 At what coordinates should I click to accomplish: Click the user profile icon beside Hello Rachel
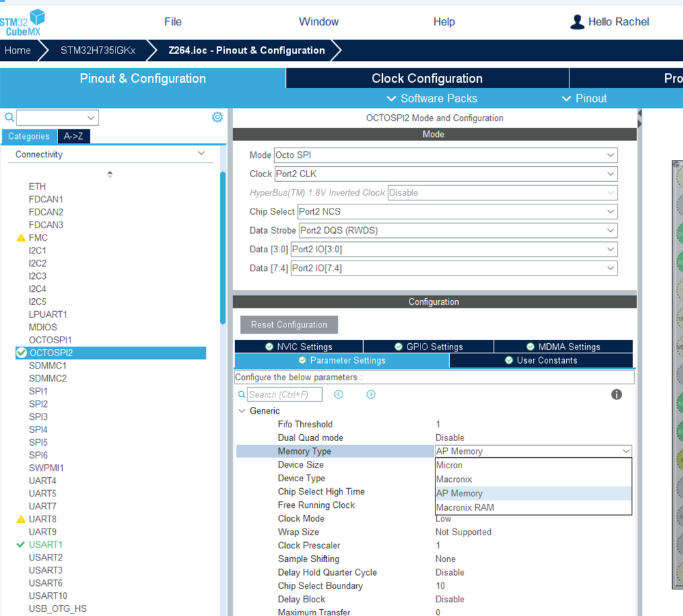tap(577, 22)
